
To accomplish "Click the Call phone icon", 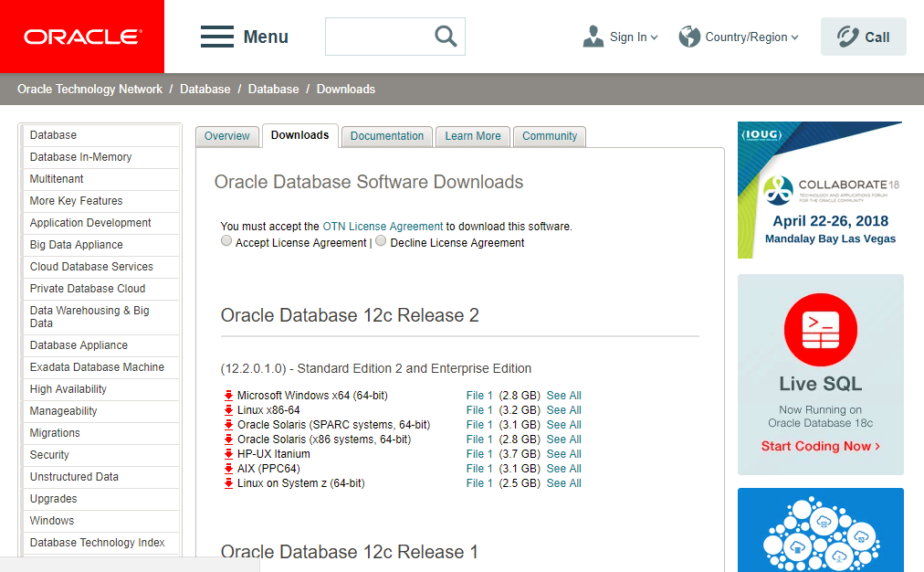I will pyautogui.click(x=847, y=37).
